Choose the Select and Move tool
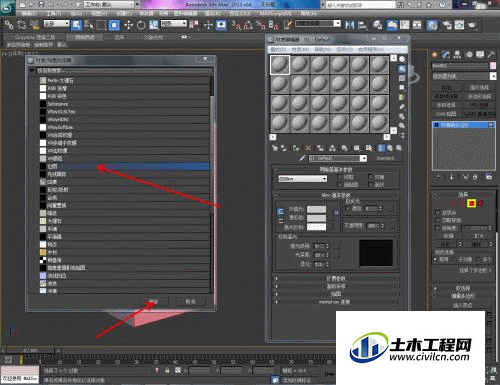The image size is (500, 385). [128, 25]
